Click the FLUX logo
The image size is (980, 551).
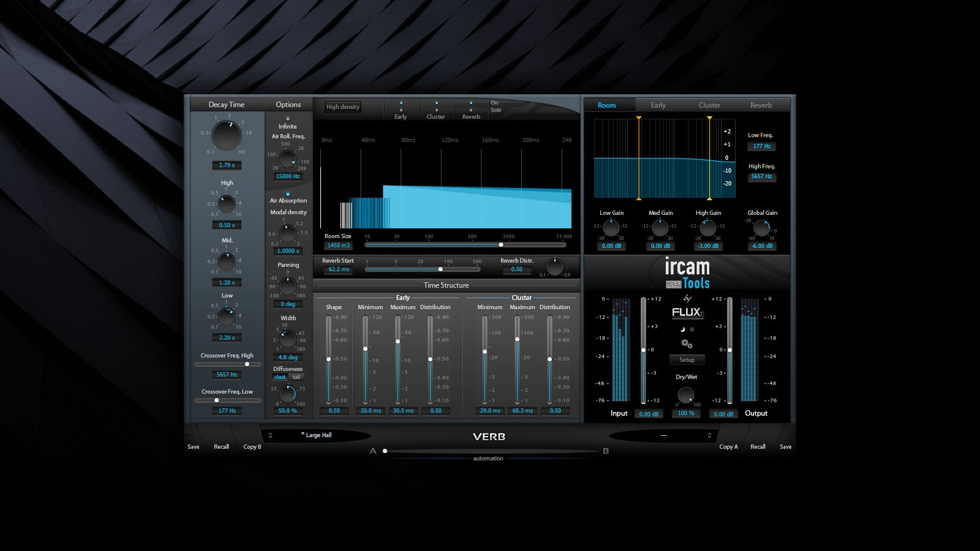687,313
